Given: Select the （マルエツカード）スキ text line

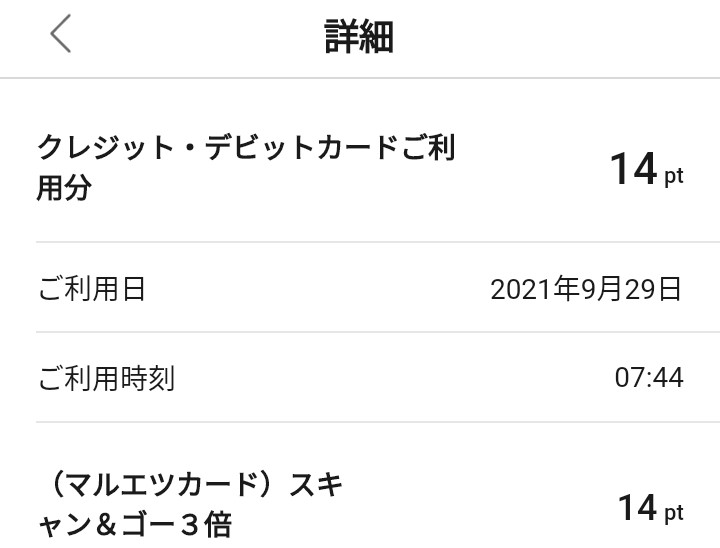Looking at the screenshot, I should click(x=190, y=487).
